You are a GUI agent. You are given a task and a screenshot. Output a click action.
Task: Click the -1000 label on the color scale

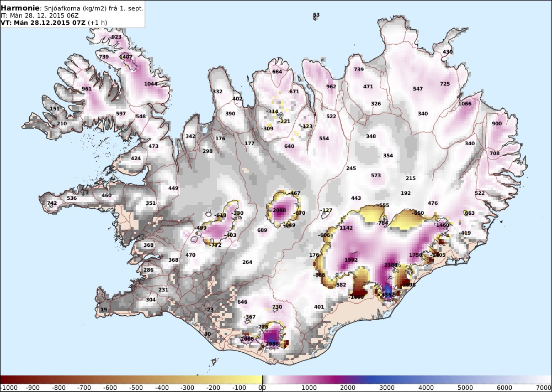click(9, 388)
